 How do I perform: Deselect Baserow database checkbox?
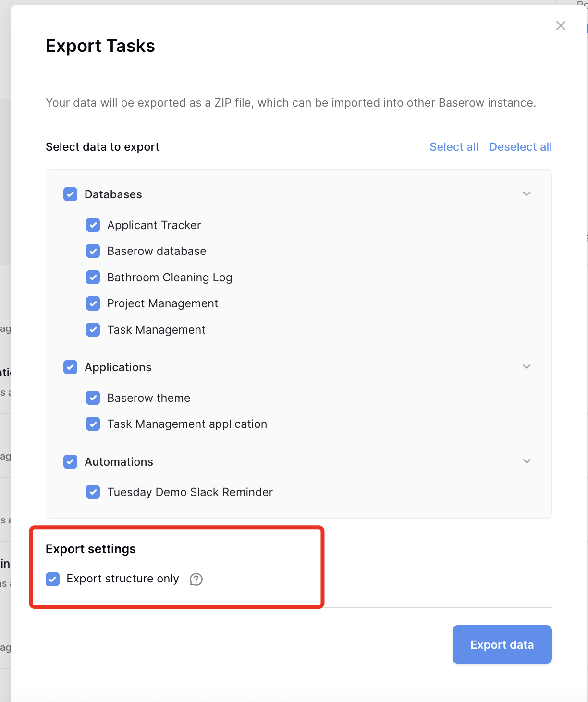coord(93,251)
